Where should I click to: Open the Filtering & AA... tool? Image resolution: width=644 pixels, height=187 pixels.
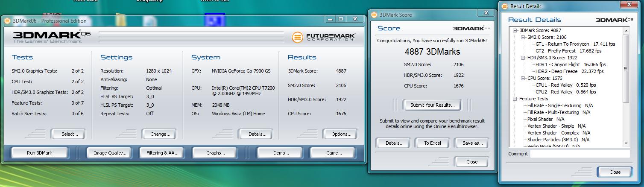tap(163, 153)
